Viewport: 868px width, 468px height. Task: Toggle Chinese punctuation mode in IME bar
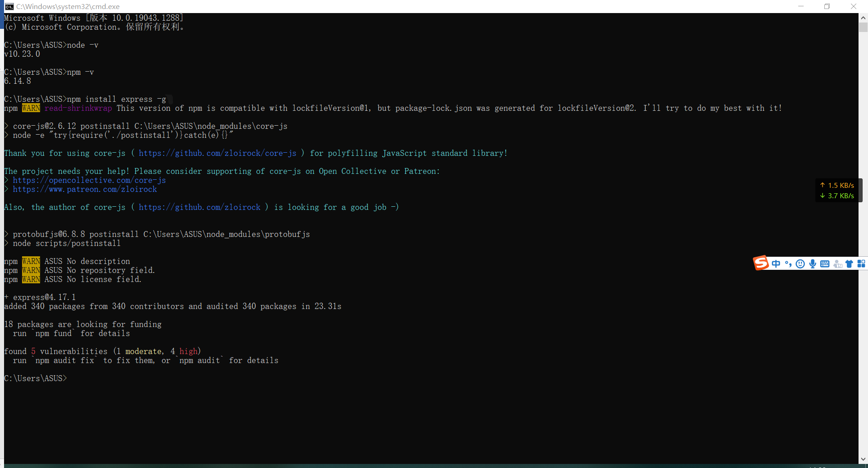coord(788,264)
